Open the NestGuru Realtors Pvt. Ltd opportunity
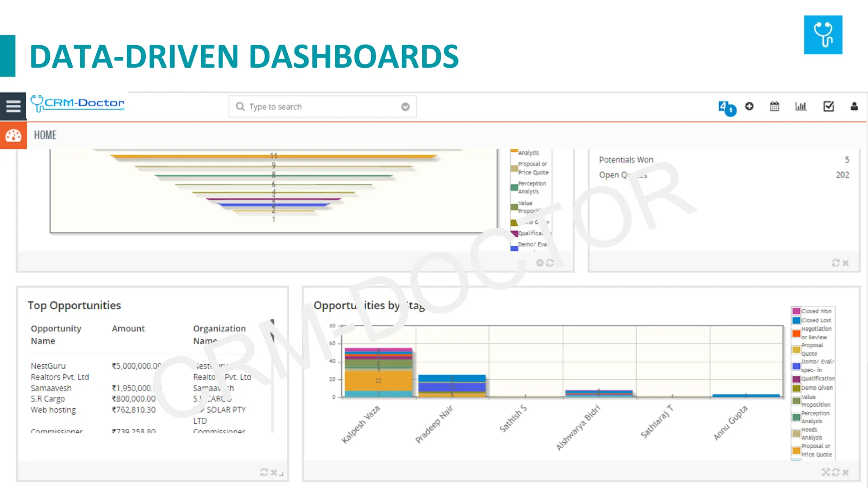This screenshot has height=488, width=868. (x=60, y=371)
